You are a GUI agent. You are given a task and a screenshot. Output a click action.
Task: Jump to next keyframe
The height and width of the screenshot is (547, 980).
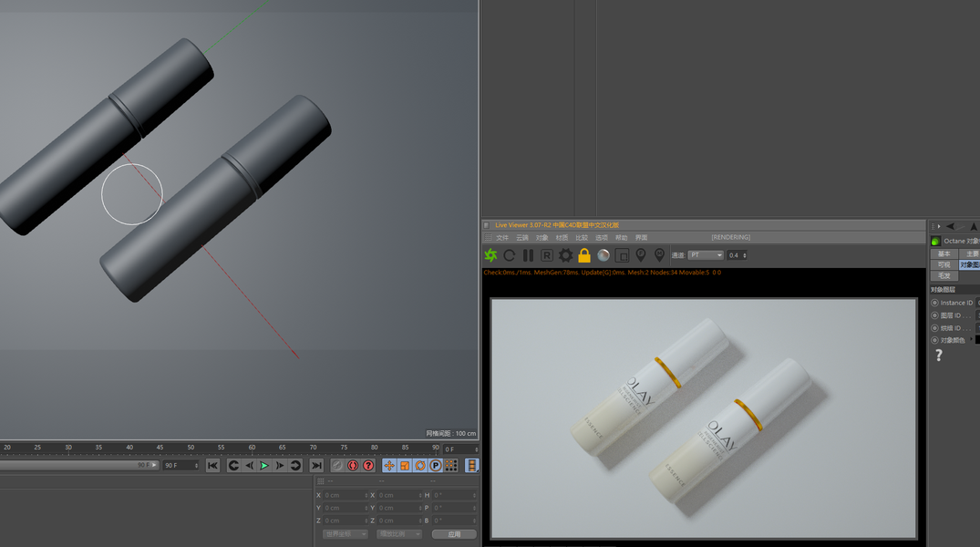click(295, 465)
